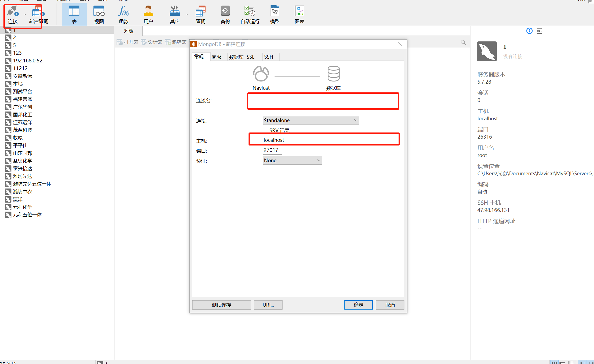Select the 福建帝盛 connection
Screen dimensions: 594x364
coord(57,99)
